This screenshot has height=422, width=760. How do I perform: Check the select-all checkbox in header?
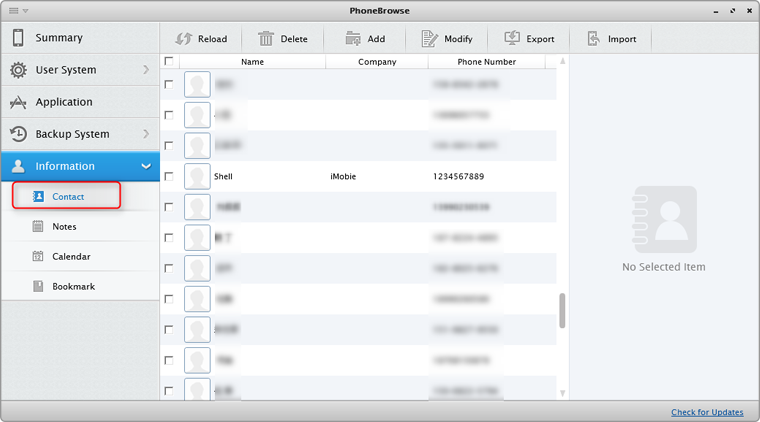click(169, 62)
